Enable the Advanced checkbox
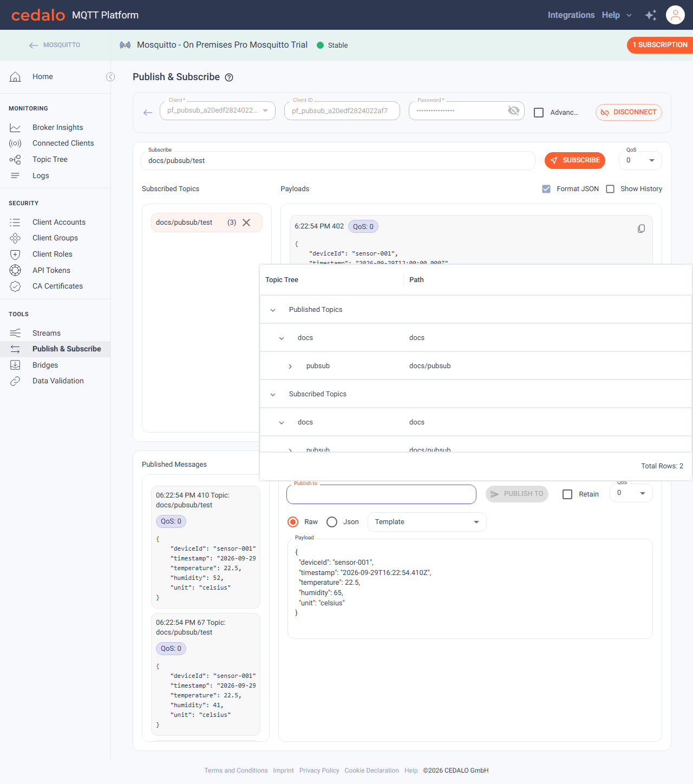This screenshot has width=693, height=784. [x=539, y=113]
